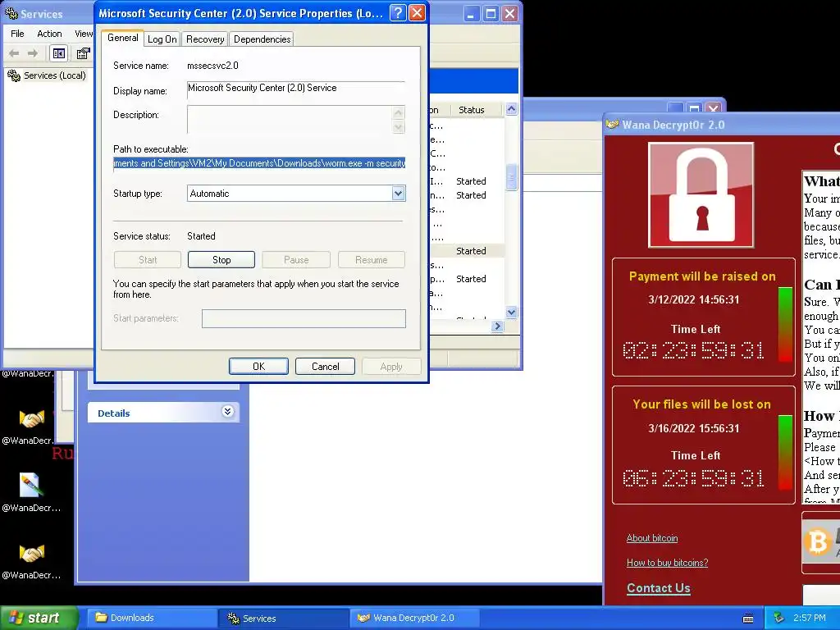Click the Service status Started text

(201, 236)
